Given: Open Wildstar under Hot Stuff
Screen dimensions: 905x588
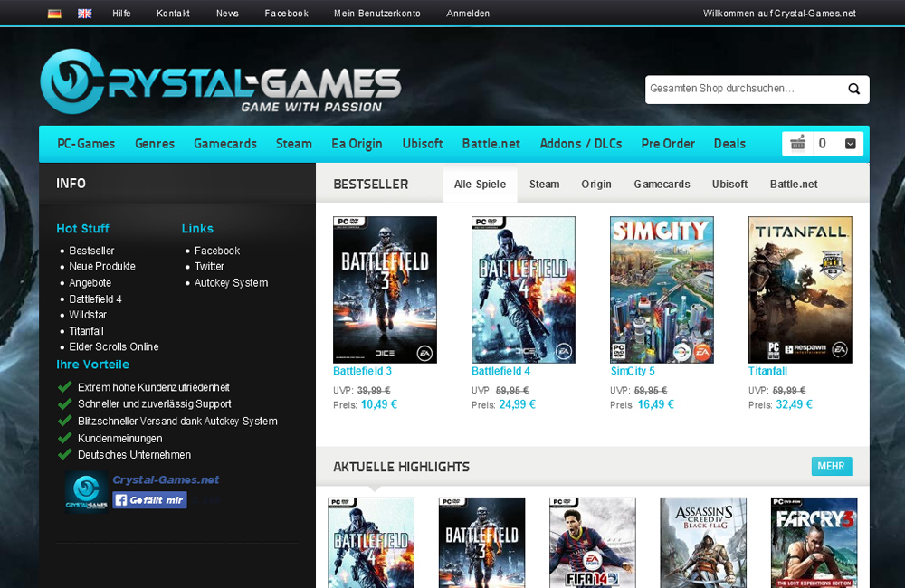Looking at the screenshot, I should point(88,315).
